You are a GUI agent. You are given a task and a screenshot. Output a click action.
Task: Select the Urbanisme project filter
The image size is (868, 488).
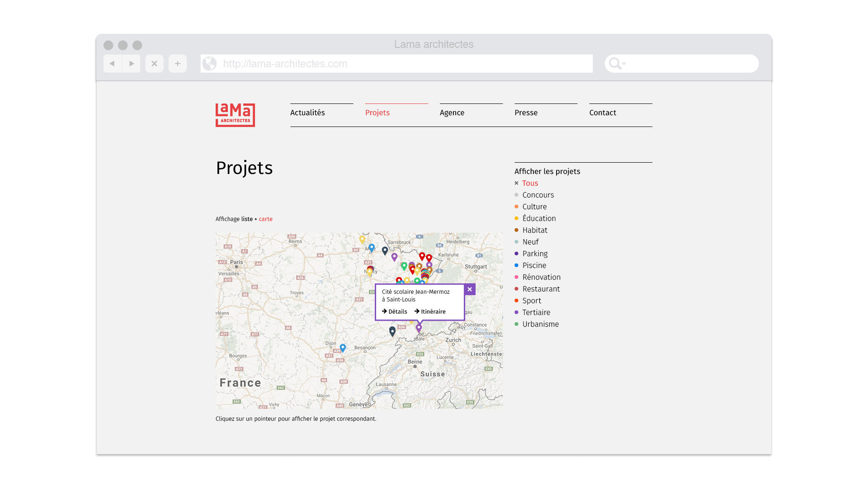click(x=540, y=324)
